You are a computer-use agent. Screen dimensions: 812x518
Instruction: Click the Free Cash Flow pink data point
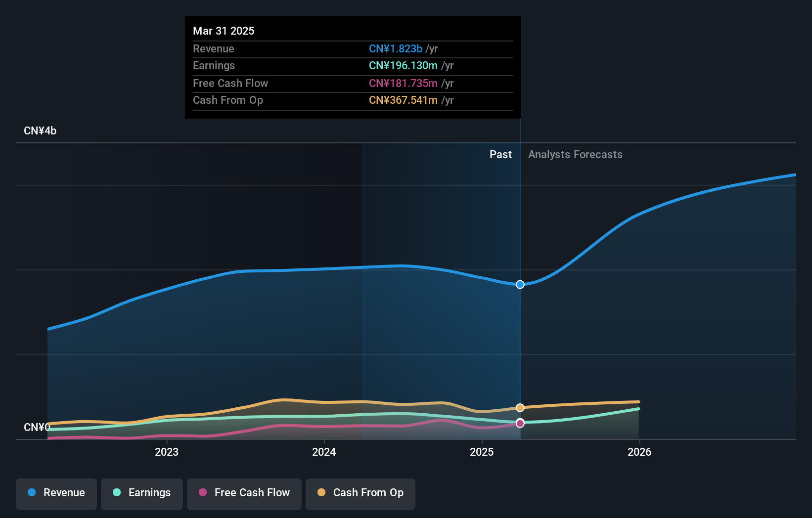pos(520,423)
